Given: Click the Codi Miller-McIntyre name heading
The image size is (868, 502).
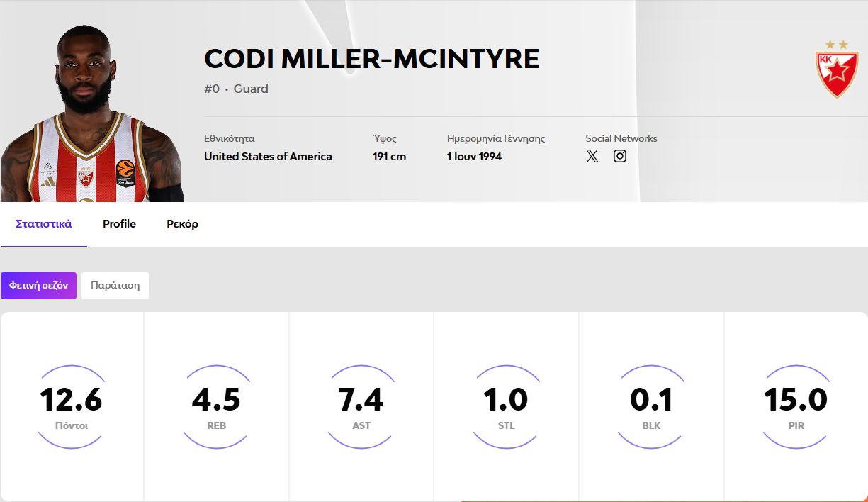Looking at the screenshot, I should click(x=372, y=59).
